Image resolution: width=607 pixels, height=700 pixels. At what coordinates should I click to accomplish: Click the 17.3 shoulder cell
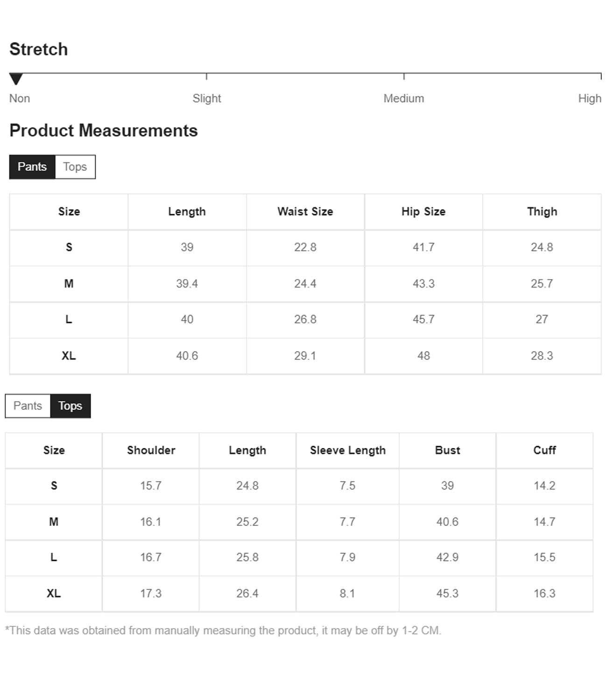[151, 594]
